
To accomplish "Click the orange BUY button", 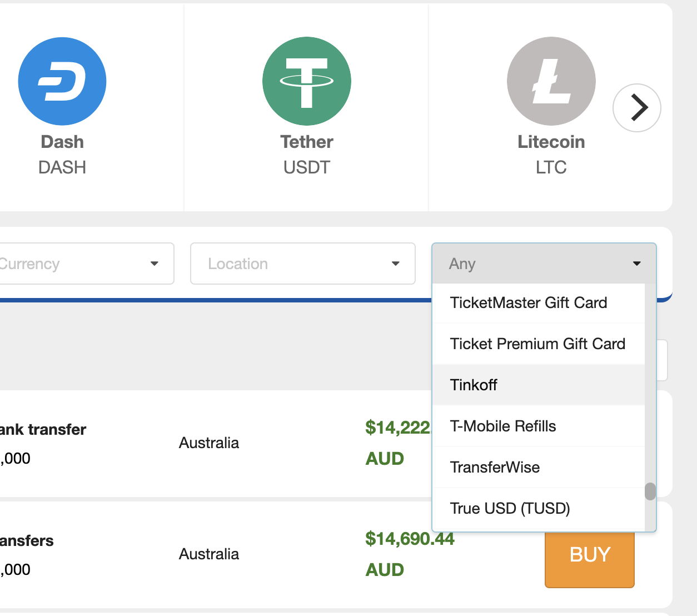I will coord(590,559).
